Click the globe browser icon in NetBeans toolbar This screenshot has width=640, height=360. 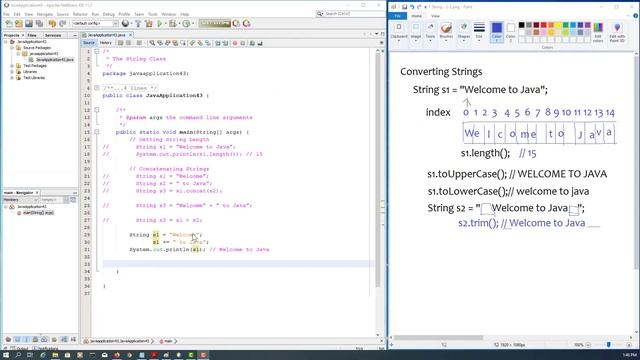click(125, 24)
